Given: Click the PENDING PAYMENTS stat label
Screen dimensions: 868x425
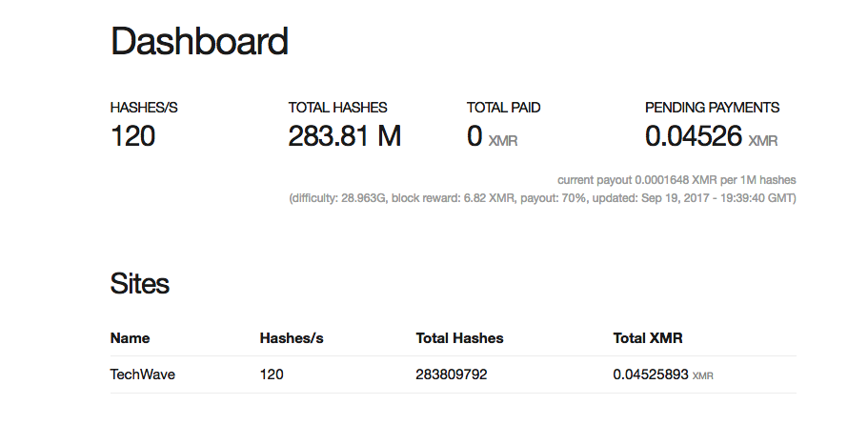Looking at the screenshot, I should [712, 108].
